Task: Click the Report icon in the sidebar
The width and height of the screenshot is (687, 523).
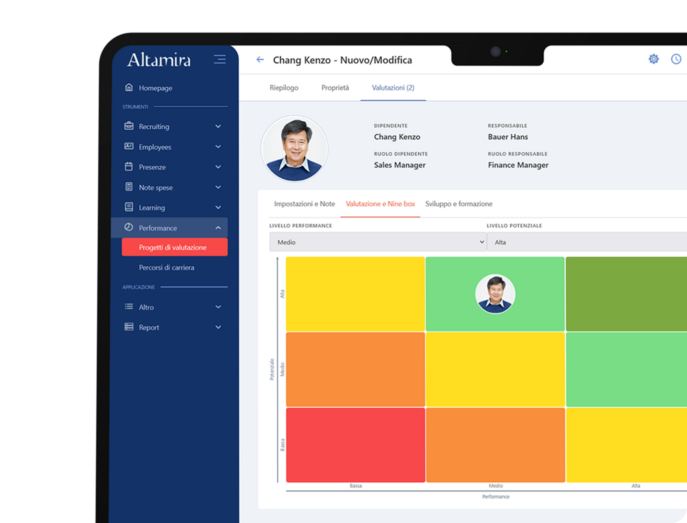Action: pyautogui.click(x=129, y=327)
